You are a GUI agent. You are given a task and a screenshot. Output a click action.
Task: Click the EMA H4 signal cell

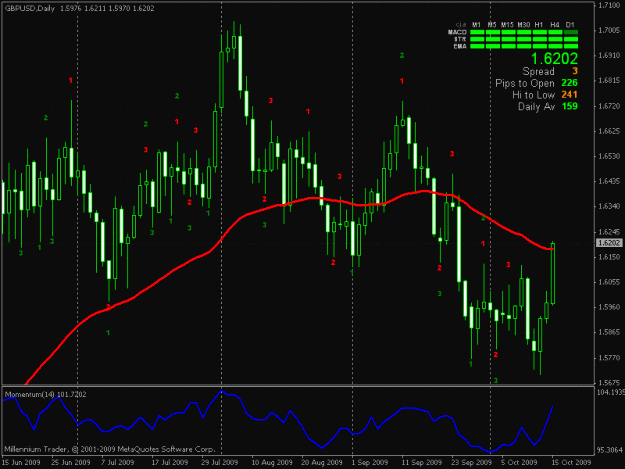coord(555,47)
